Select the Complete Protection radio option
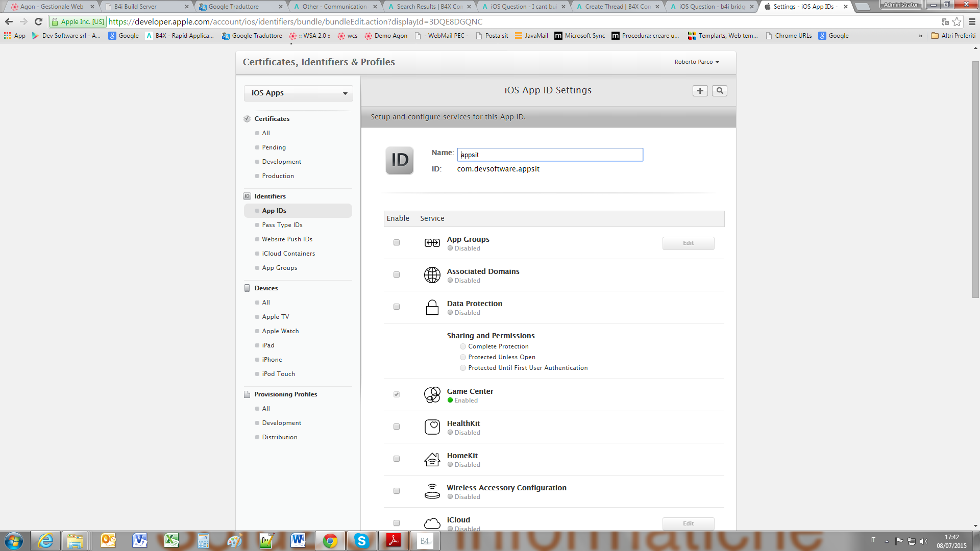This screenshot has width=980, height=551. (x=463, y=346)
